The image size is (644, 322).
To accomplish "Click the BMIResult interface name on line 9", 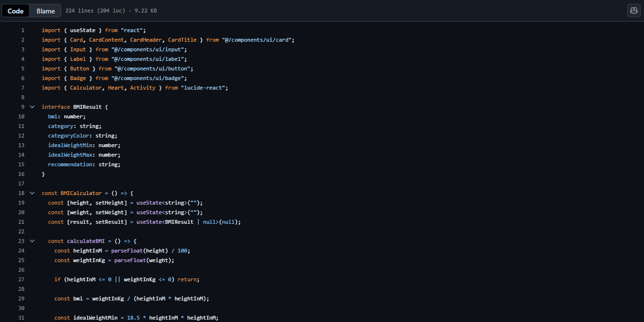I will coord(87,107).
